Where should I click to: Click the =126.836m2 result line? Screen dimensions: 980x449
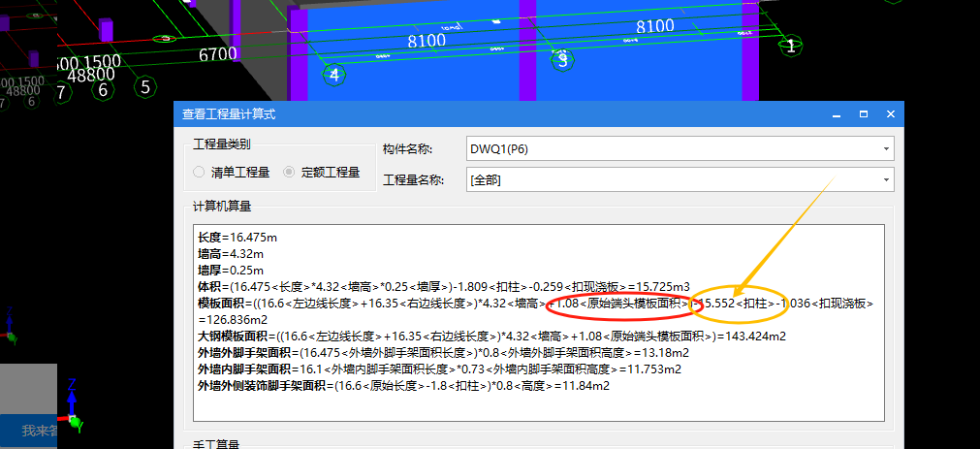[x=233, y=320]
